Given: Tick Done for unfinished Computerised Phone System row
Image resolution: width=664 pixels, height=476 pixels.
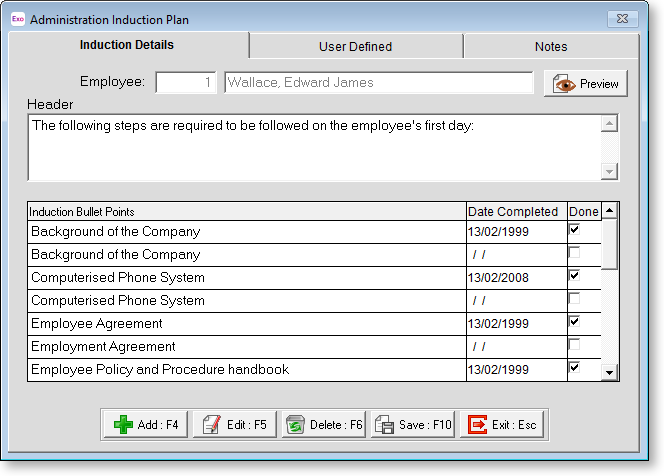Looking at the screenshot, I should [x=573, y=299].
